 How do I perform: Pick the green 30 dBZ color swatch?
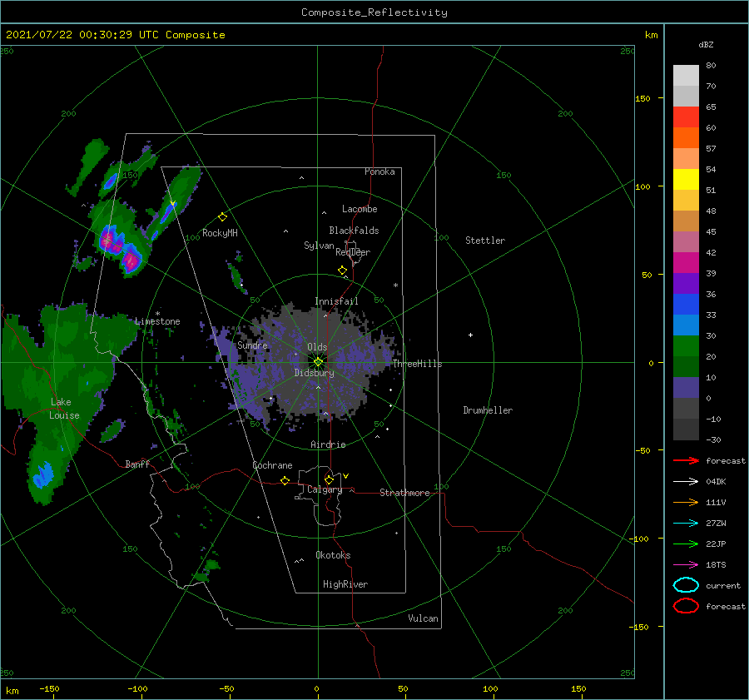pos(686,345)
